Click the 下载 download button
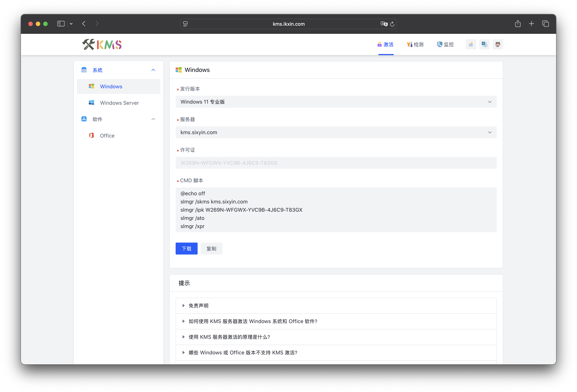This screenshot has height=392, width=577. coord(186,249)
